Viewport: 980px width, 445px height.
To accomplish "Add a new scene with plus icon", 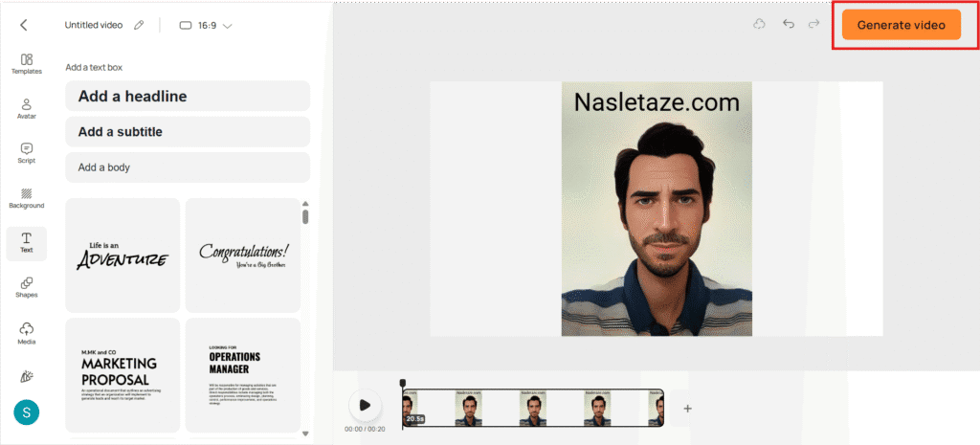I will point(687,409).
